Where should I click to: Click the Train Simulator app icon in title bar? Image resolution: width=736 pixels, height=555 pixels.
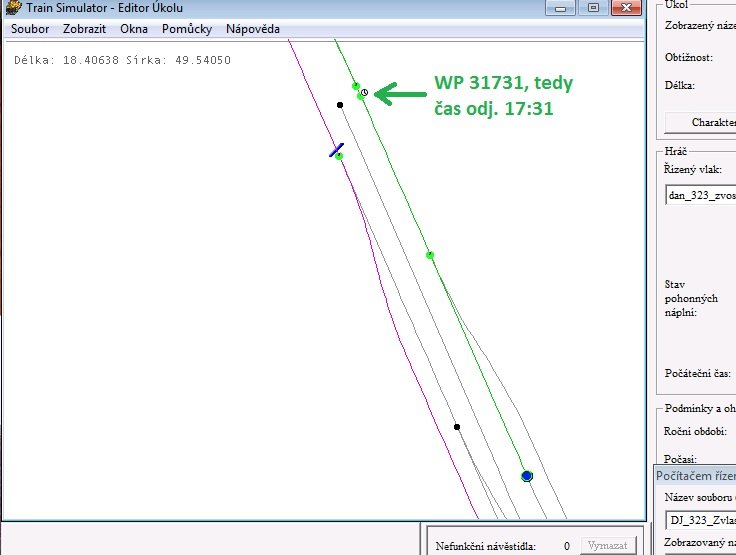pyautogui.click(x=13, y=7)
